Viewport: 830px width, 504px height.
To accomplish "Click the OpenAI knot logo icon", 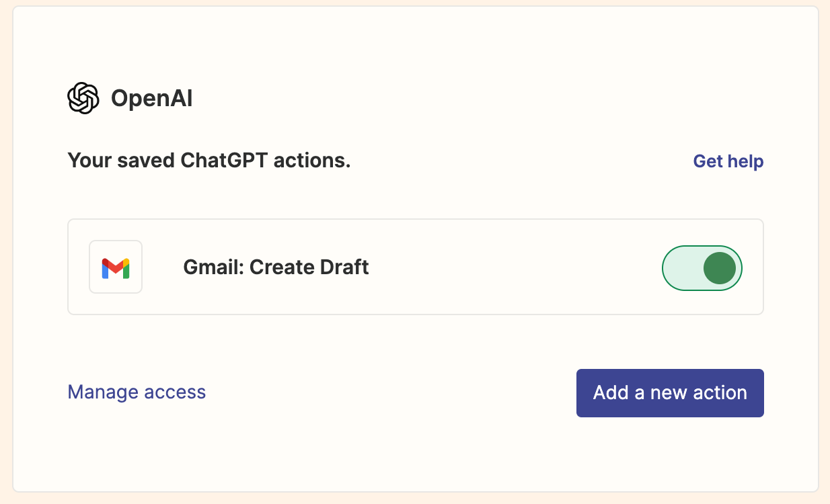I will point(83,98).
